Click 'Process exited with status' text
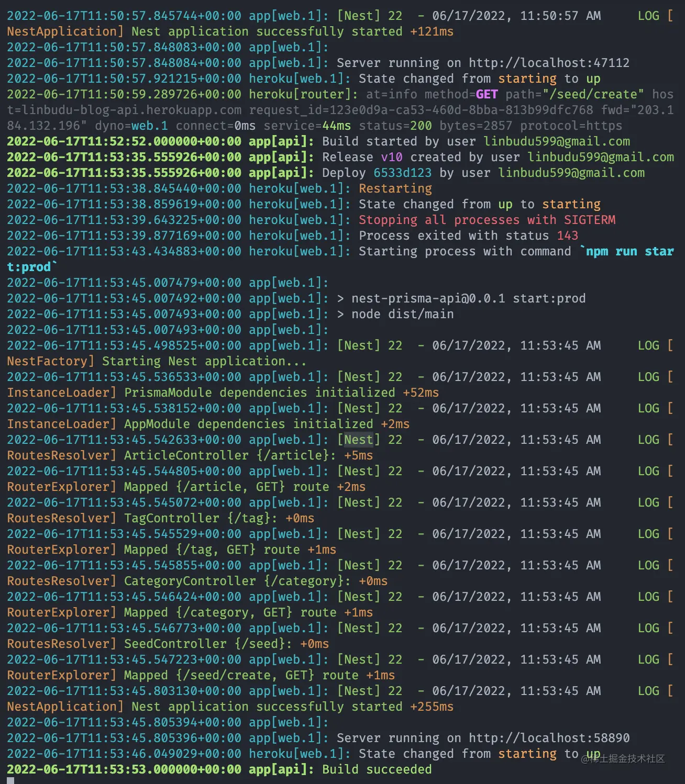 [454, 236]
